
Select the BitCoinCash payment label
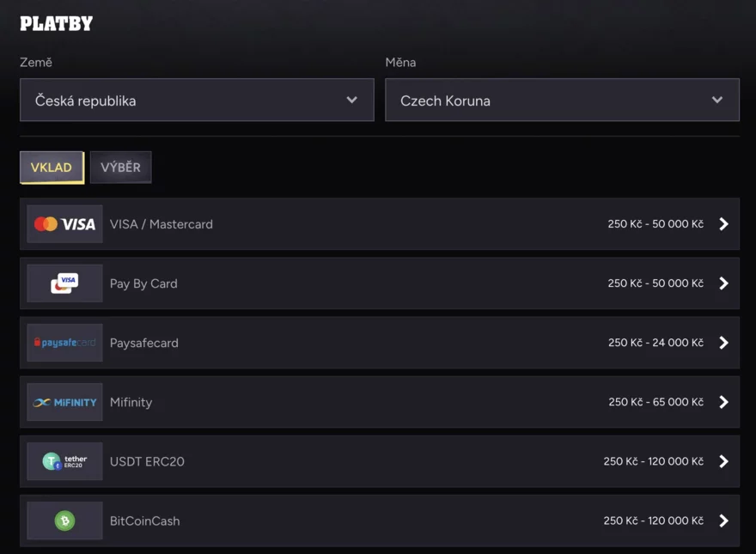click(x=144, y=521)
